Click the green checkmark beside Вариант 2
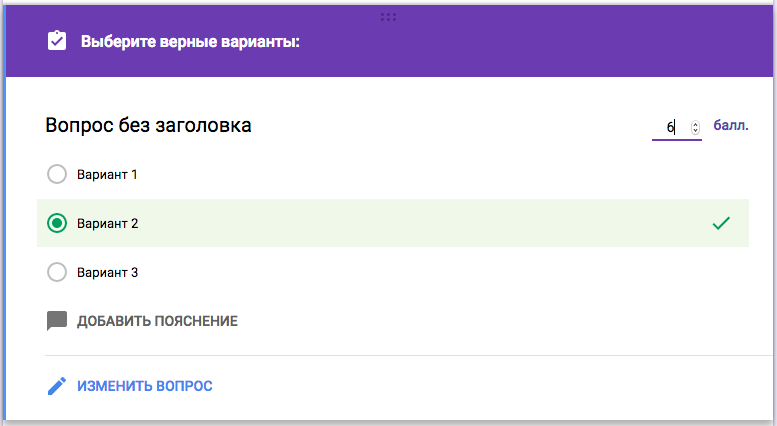This screenshot has height=426, width=777. coord(721,223)
